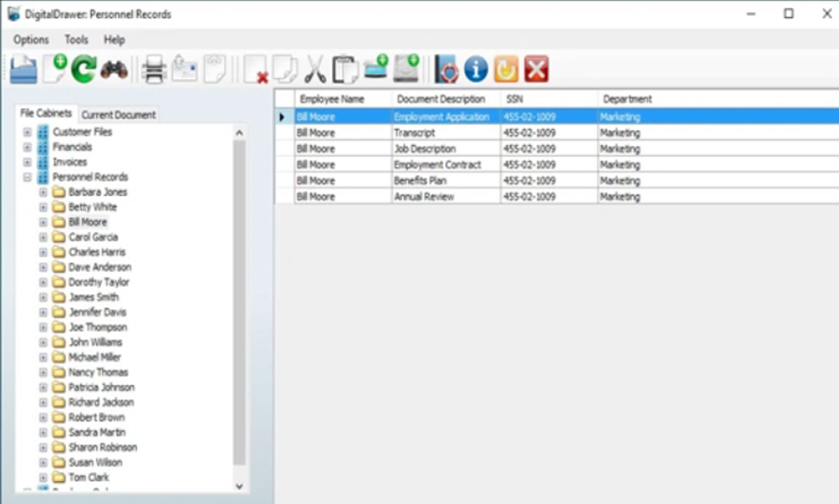This screenshot has height=504, width=839.
Task: Open search with the binoculars icon
Action: 114,69
